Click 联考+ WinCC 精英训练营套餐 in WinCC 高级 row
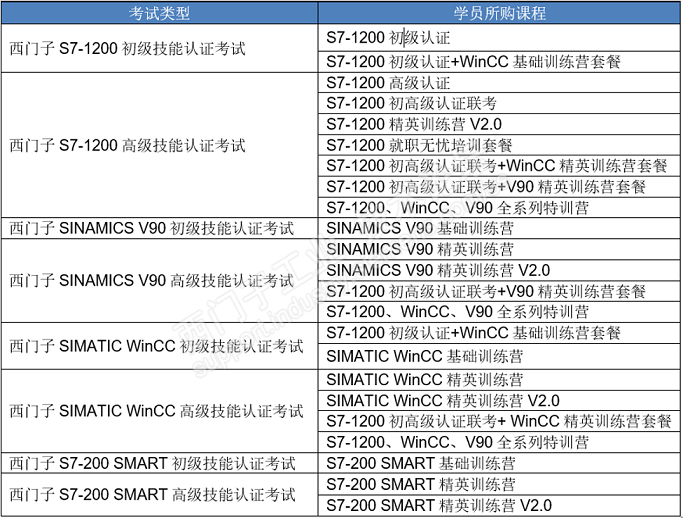 coord(499,421)
